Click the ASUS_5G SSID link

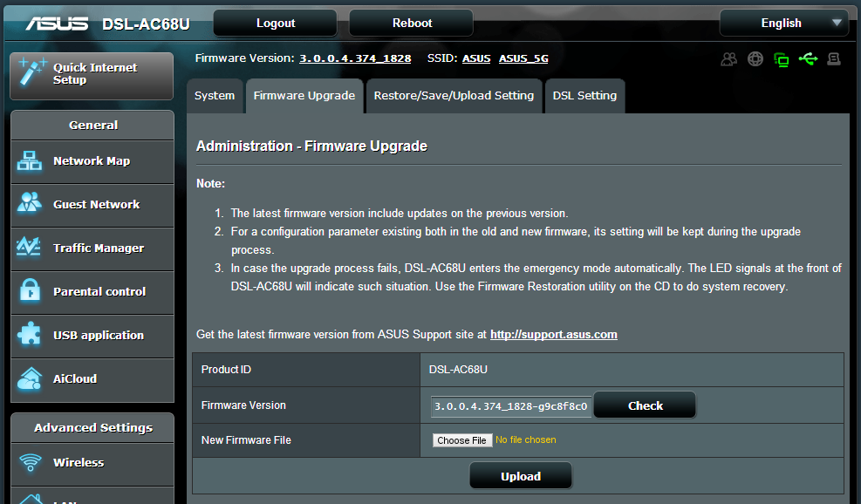[523, 58]
